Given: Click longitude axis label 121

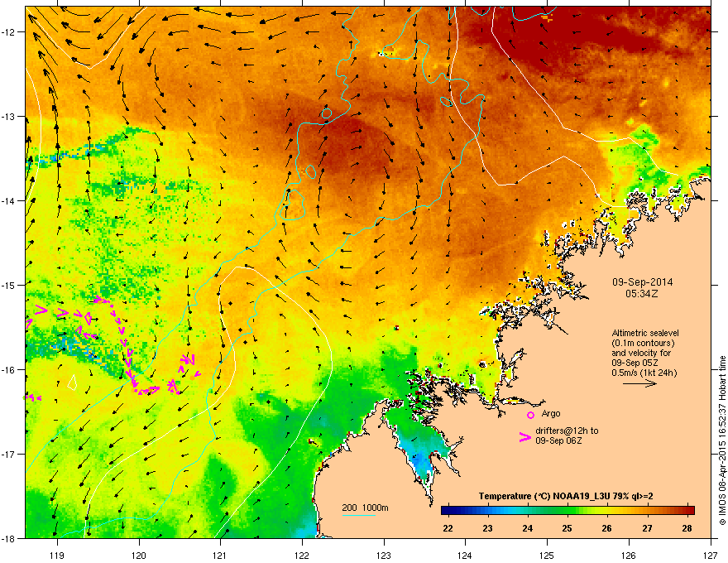Looking at the screenshot, I should pyautogui.click(x=221, y=555).
